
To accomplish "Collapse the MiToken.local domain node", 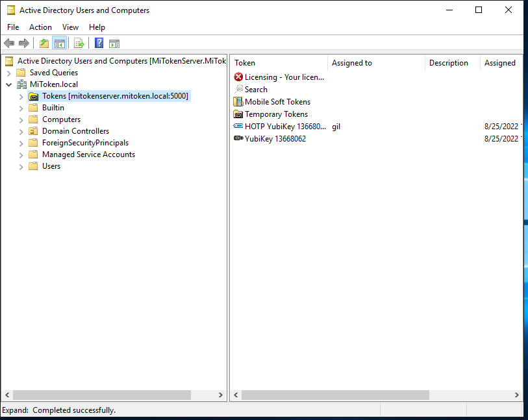I will click(x=9, y=84).
